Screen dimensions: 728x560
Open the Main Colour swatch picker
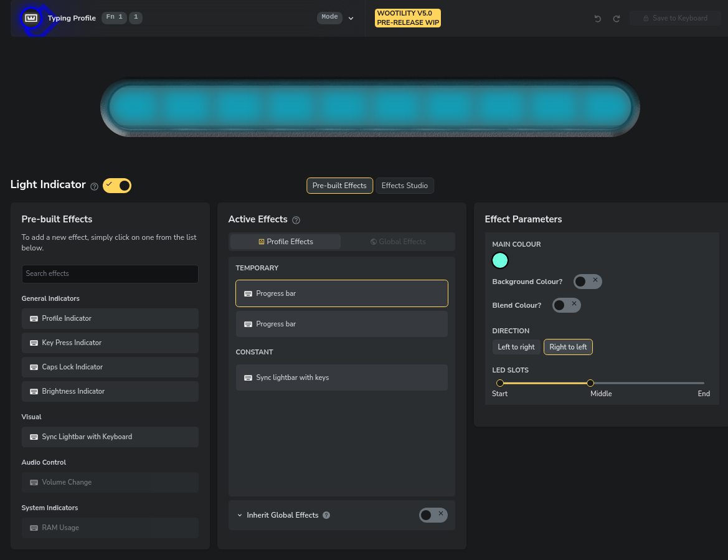click(500, 260)
